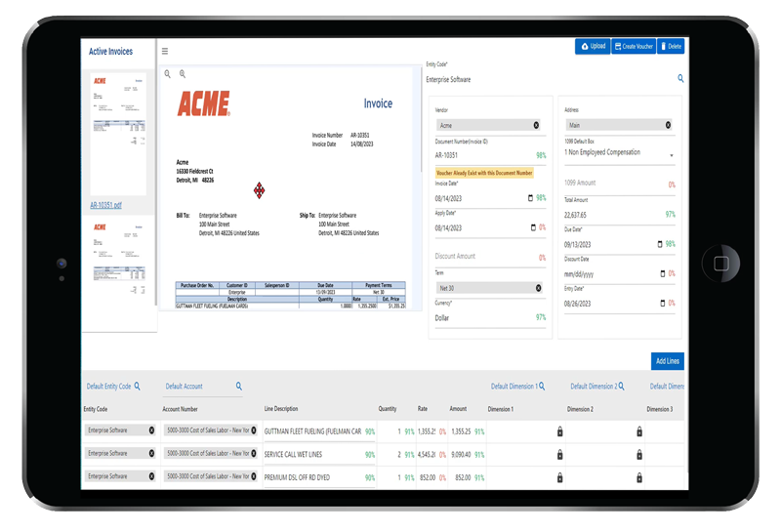Screen dimensions: 781x532
Task: Click the Total Amount 22,637.65 field
Action: 619,215
